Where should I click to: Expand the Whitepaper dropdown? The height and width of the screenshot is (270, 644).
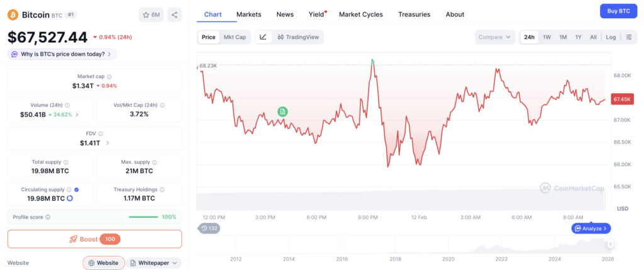[154, 263]
